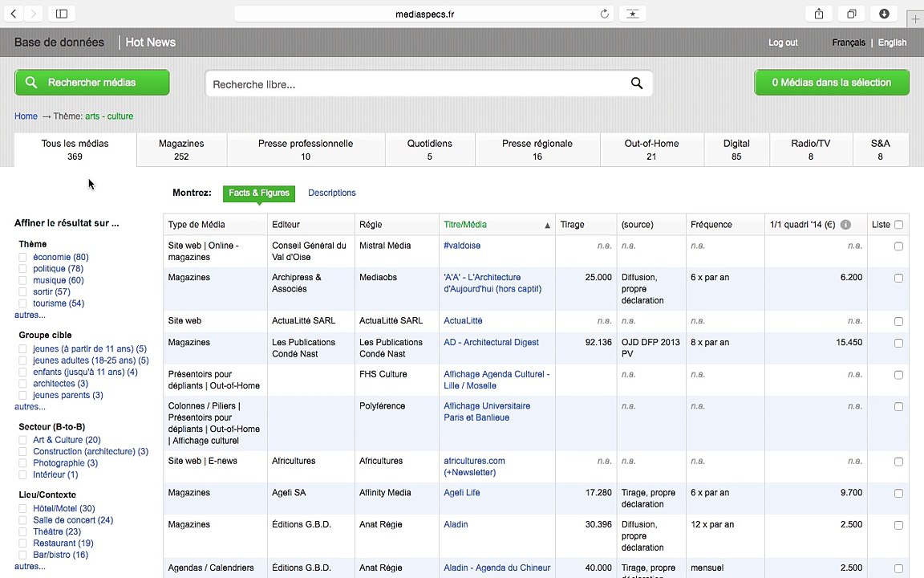Tick the list checkbox for Agefi Life row
924x578 pixels.
coord(898,493)
